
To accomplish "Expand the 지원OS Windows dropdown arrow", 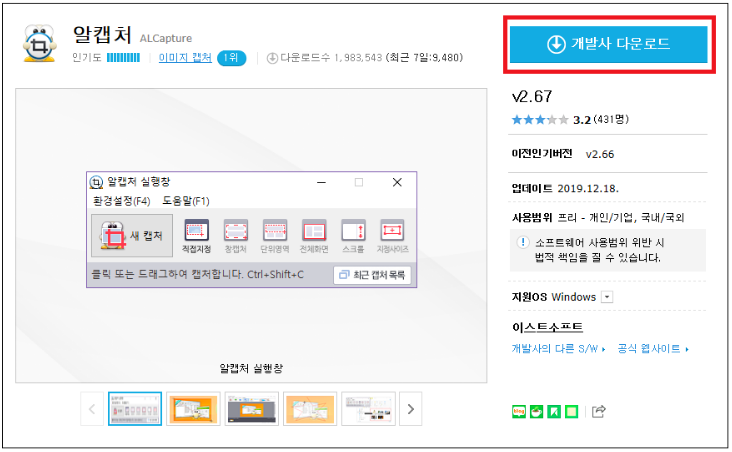I will coord(607,297).
